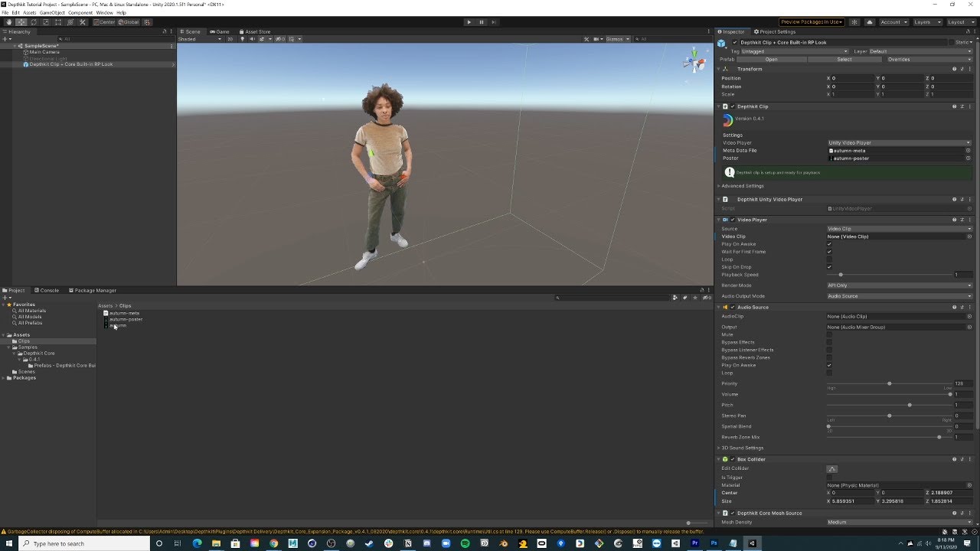Click the scene orientation gizmo

(x=695, y=63)
